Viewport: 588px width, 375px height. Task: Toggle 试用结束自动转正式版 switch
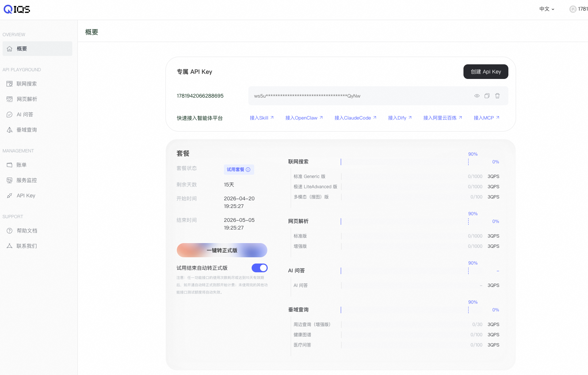click(260, 268)
